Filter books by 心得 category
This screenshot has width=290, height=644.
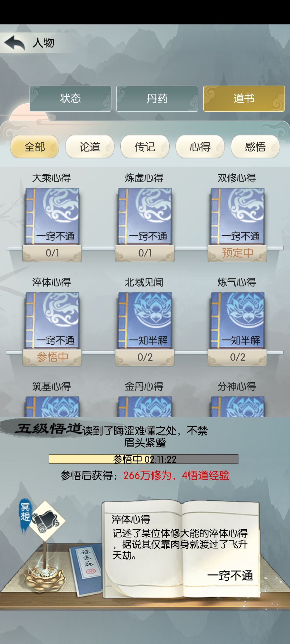200,147
